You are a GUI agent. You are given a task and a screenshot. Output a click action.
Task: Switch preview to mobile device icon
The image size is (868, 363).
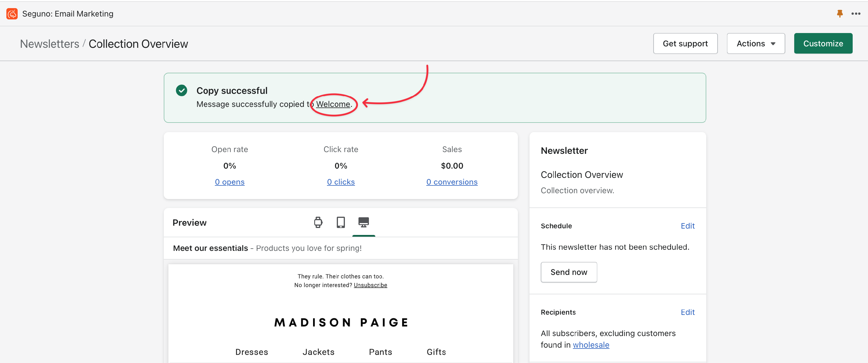point(341,222)
